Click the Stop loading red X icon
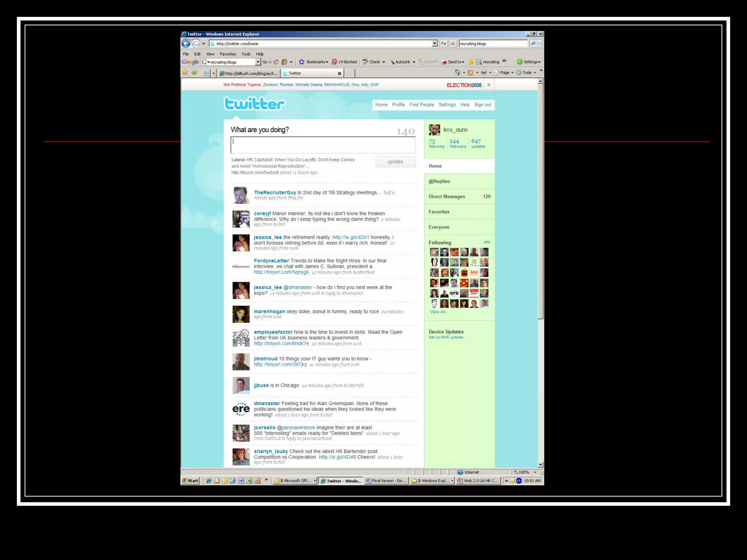747x560 pixels. click(453, 44)
